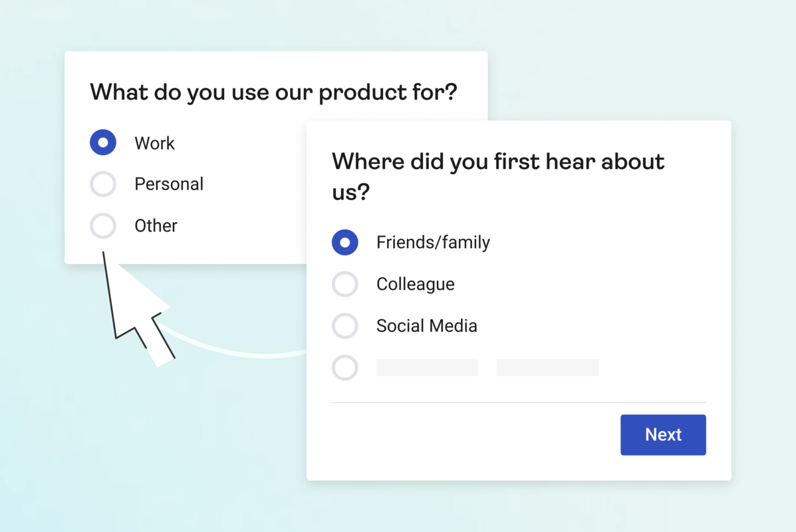Click the Social Media label text

(x=427, y=326)
